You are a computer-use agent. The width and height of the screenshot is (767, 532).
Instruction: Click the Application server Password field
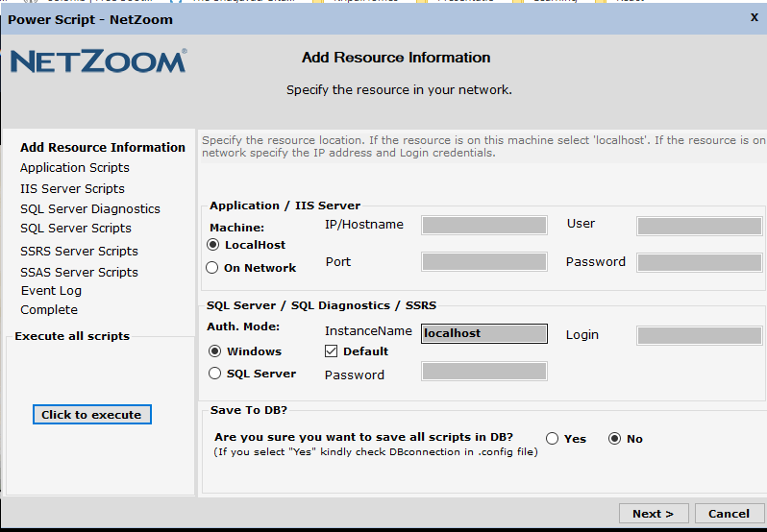click(x=700, y=262)
